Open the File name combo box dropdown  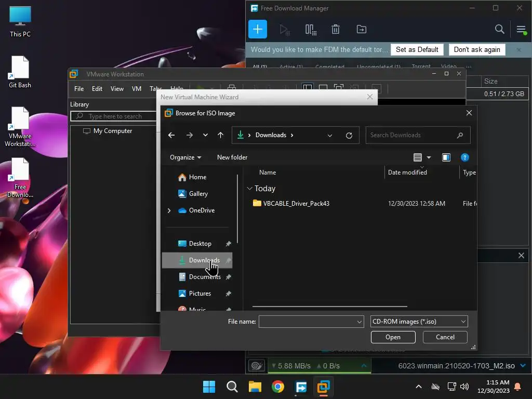[x=360, y=322]
